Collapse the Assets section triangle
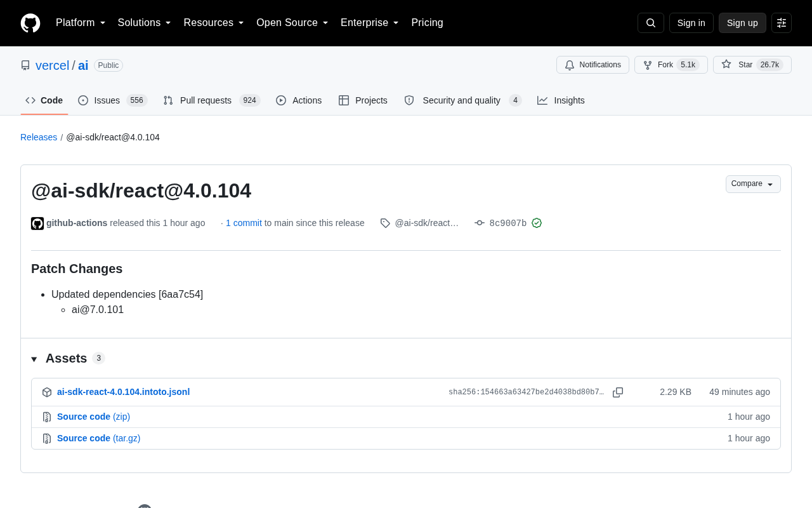The image size is (812, 508). coord(34,359)
